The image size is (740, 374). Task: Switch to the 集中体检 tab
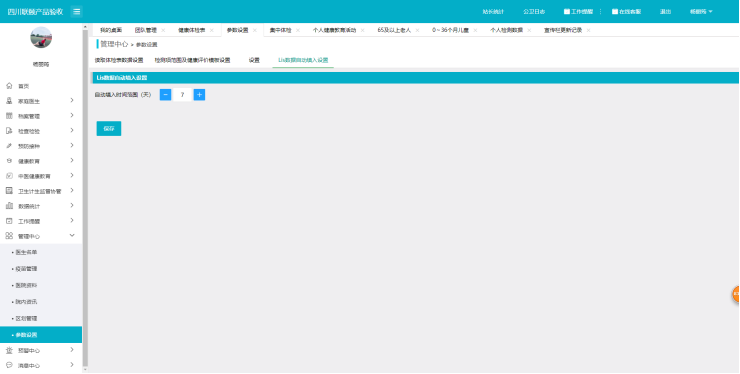coord(280,30)
